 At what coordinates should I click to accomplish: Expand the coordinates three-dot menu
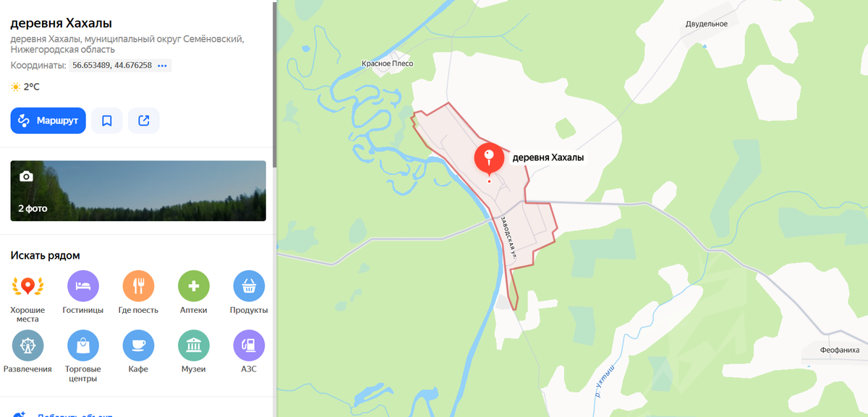(x=162, y=66)
